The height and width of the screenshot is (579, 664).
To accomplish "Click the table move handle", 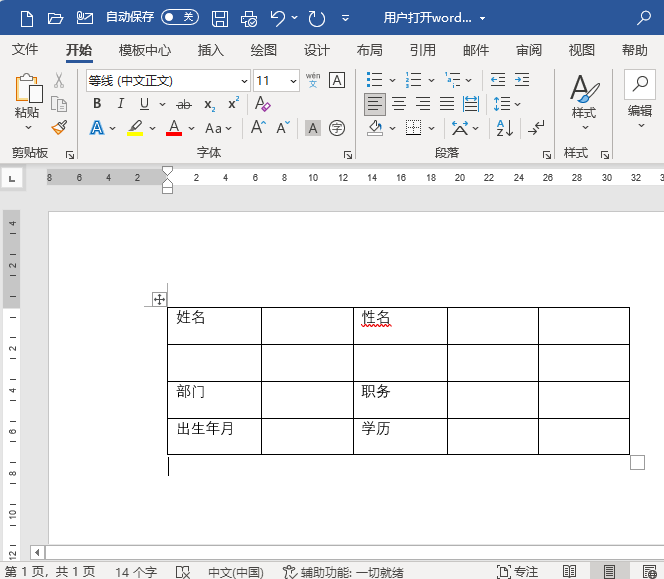I will [x=159, y=299].
